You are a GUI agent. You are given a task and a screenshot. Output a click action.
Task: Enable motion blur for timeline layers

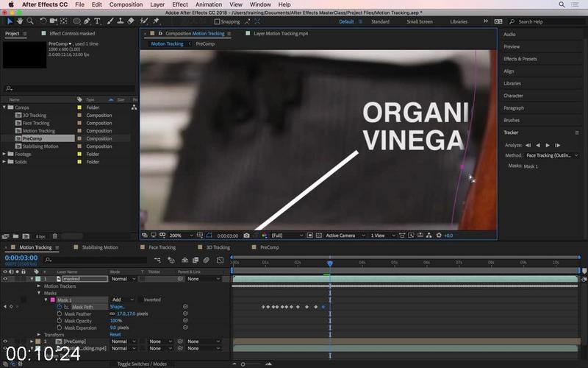tap(207, 260)
